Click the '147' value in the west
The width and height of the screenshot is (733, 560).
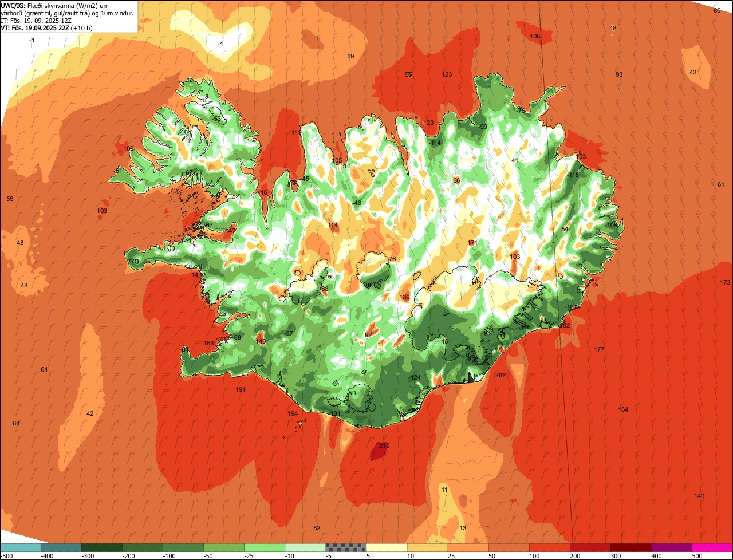click(230, 231)
